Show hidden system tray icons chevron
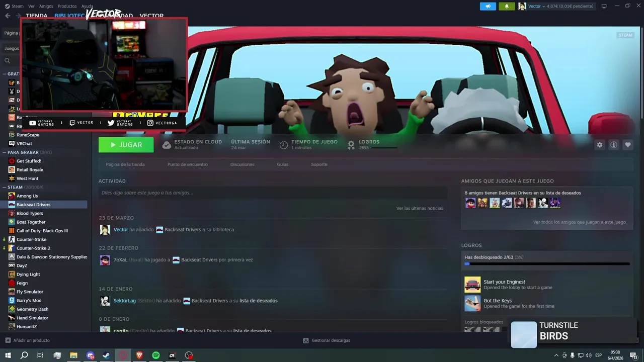644x362 pixels. (557, 355)
